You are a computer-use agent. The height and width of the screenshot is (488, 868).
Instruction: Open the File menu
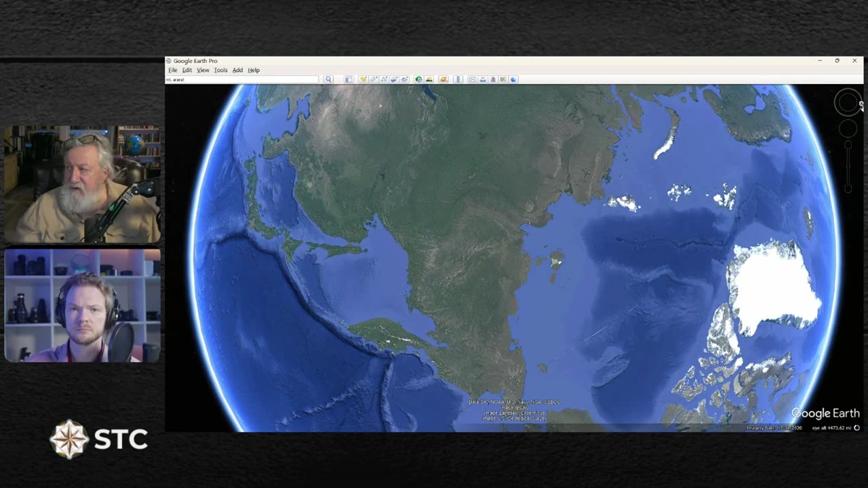tap(173, 70)
